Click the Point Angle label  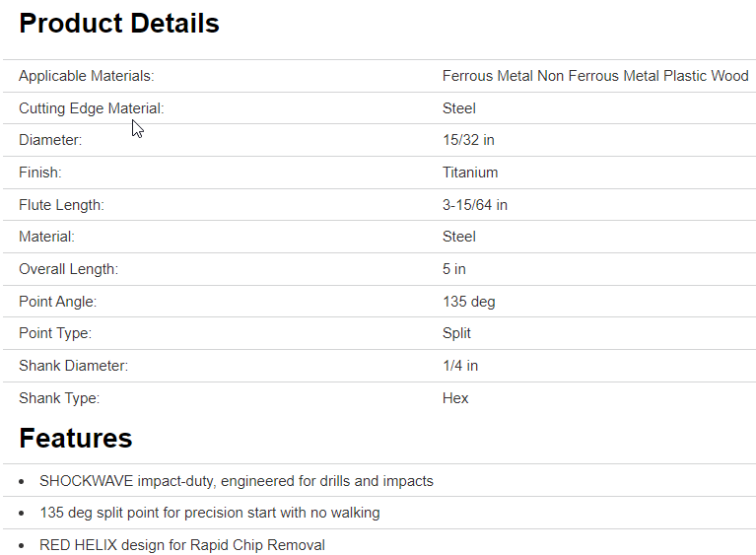57,302
